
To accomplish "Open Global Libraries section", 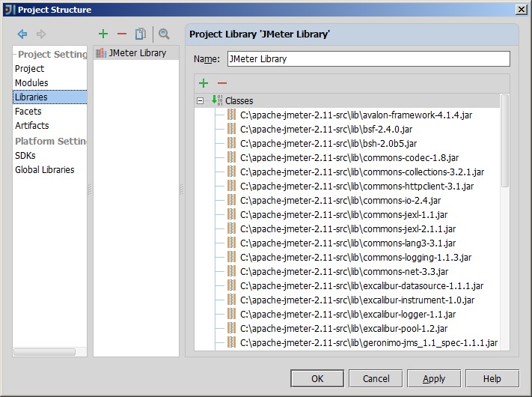I will pos(45,170).
